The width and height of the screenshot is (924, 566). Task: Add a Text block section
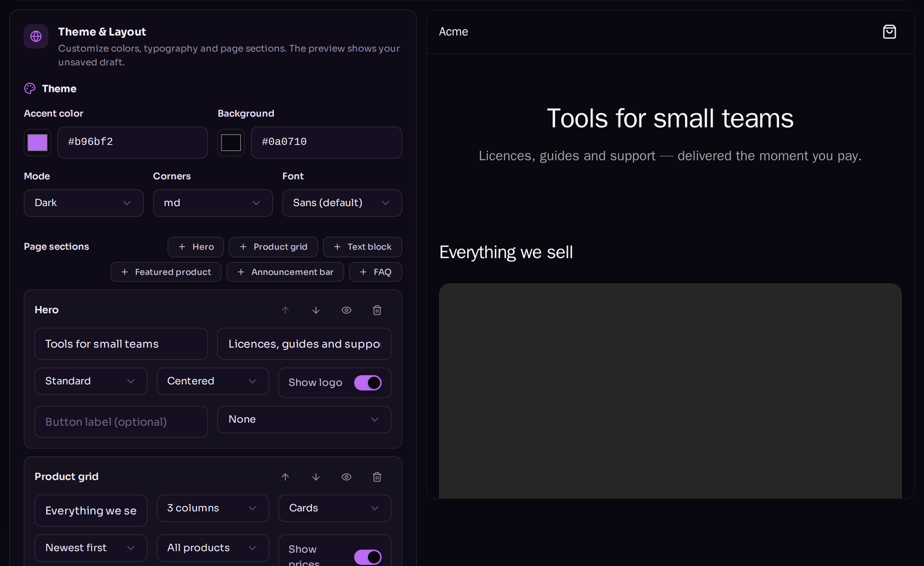coord(363,247)
